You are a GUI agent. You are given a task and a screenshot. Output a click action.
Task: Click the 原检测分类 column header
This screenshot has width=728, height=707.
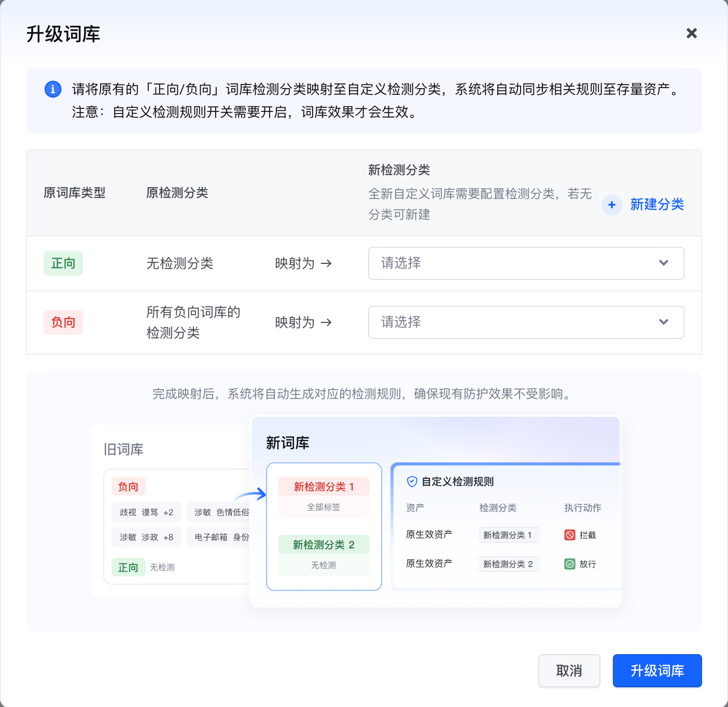click(177, 193)
